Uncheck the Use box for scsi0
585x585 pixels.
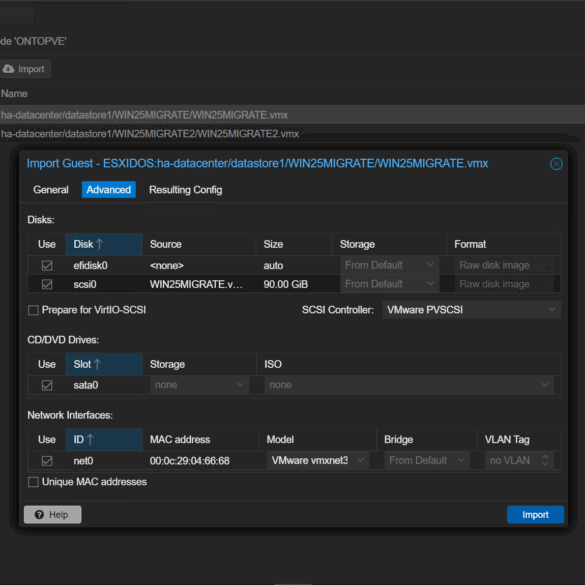pos(47,284)
